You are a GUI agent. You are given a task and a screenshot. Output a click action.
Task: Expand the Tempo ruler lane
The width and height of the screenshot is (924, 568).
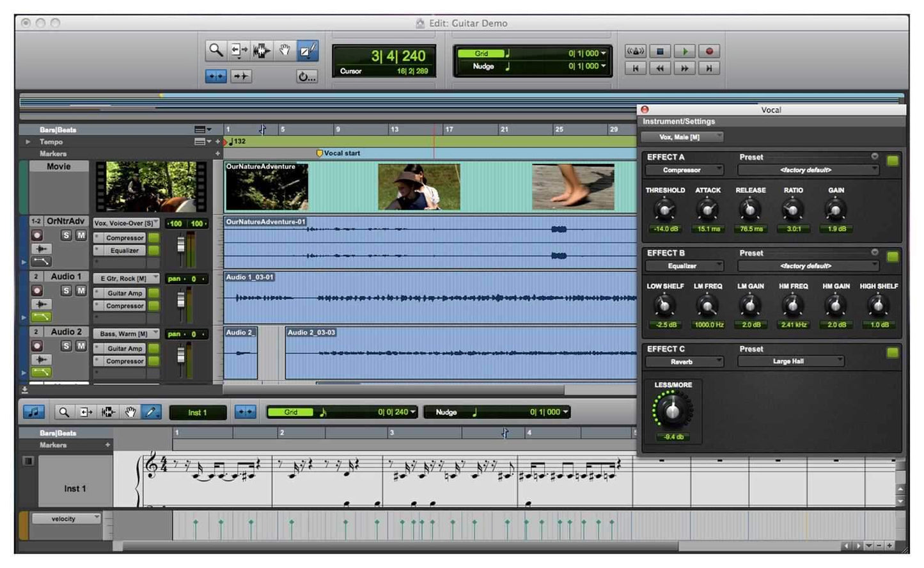click(27, 141)
